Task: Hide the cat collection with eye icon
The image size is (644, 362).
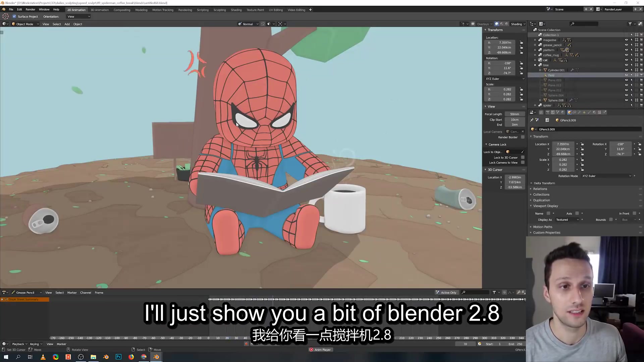Action: tap(626, 60)
